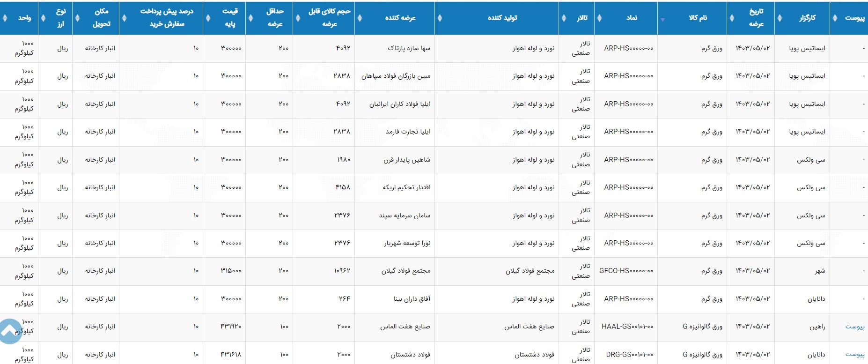Click base price ۴۳۱۹۲۰ cell

231,327
